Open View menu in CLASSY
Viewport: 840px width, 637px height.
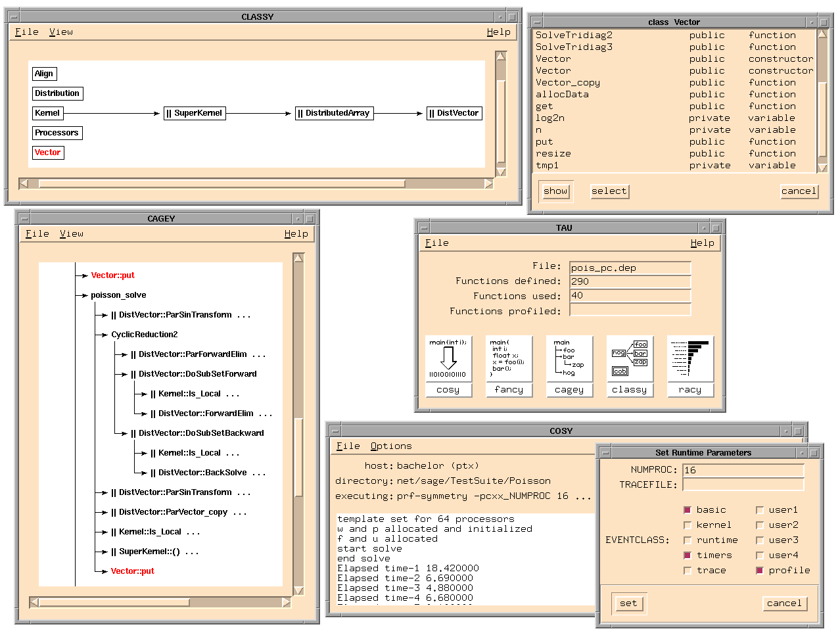[x=61, y=32]
